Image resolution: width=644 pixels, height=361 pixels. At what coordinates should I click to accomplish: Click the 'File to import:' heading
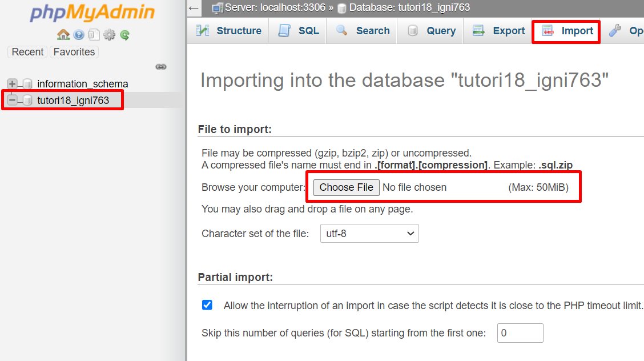coord(235,129)
